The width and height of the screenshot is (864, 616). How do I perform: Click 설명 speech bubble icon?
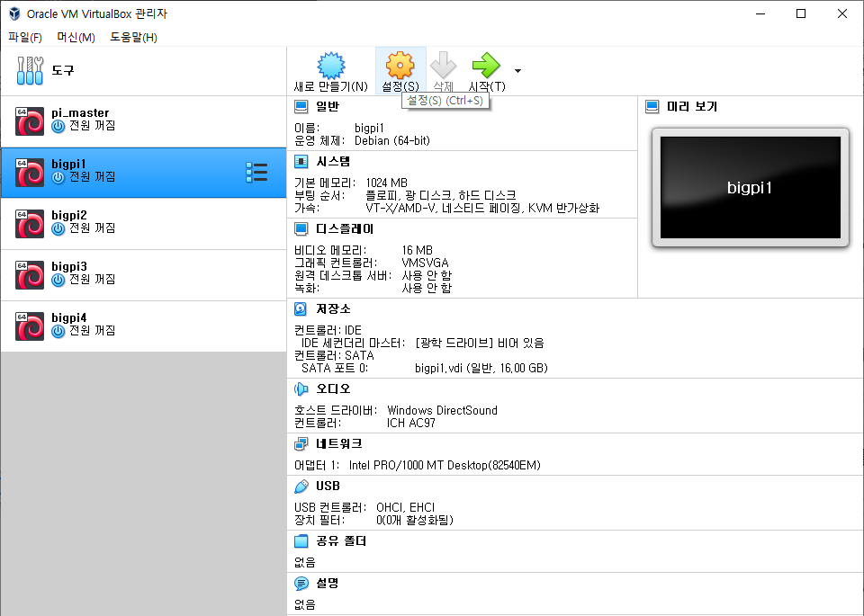click(x=301, y=583)
